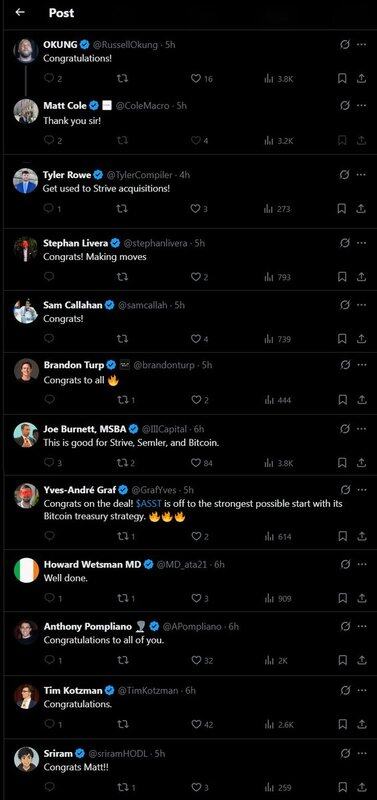Go back using the arrow beside Post
Viewport: 377px width, 800px height.
(x=20, y=12)
